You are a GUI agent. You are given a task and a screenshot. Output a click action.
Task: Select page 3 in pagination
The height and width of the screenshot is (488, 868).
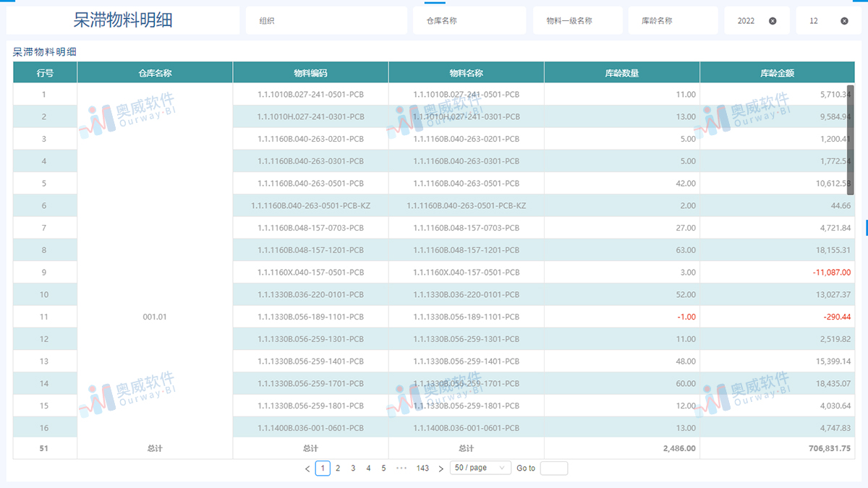point(352,468)
